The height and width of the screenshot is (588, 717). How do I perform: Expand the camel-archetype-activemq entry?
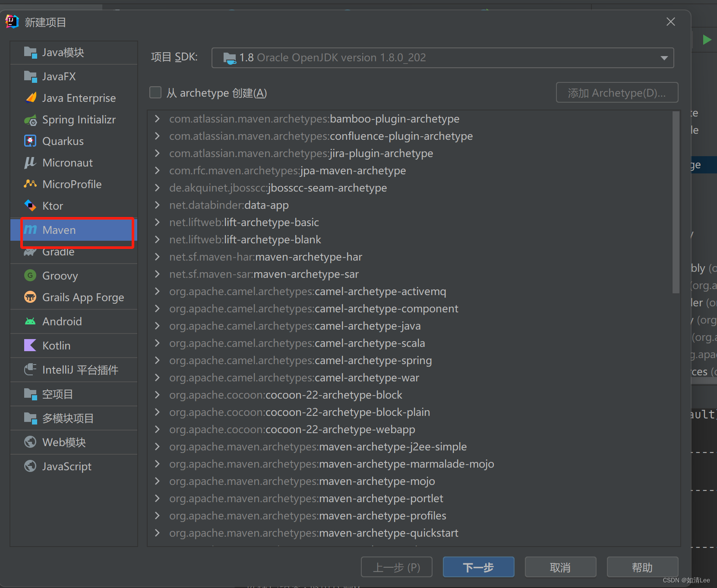[x=158, y=291]
